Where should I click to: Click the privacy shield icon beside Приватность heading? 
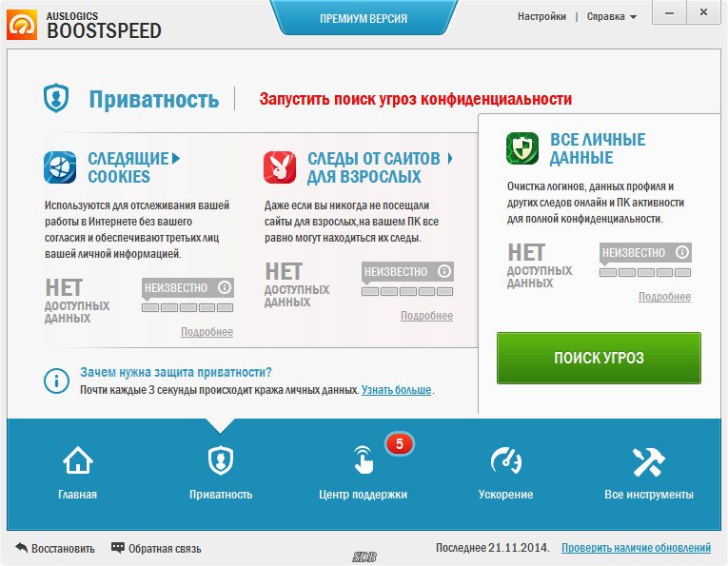pos(56,98)
